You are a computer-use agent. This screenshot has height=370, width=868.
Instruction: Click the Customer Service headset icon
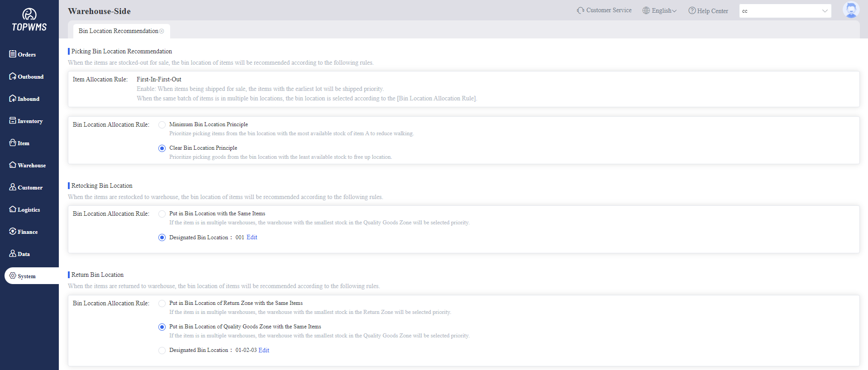coord(580,10)
